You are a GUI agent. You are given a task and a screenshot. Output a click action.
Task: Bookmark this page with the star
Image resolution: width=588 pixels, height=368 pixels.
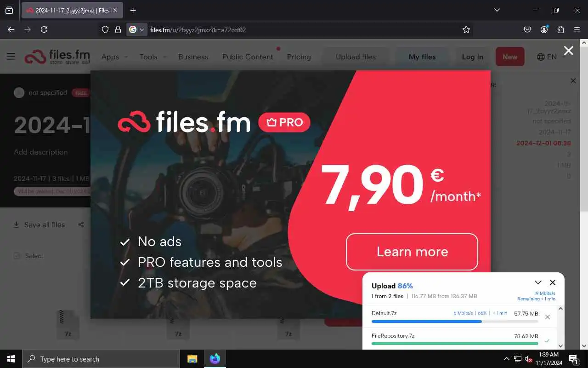point(466,29)
